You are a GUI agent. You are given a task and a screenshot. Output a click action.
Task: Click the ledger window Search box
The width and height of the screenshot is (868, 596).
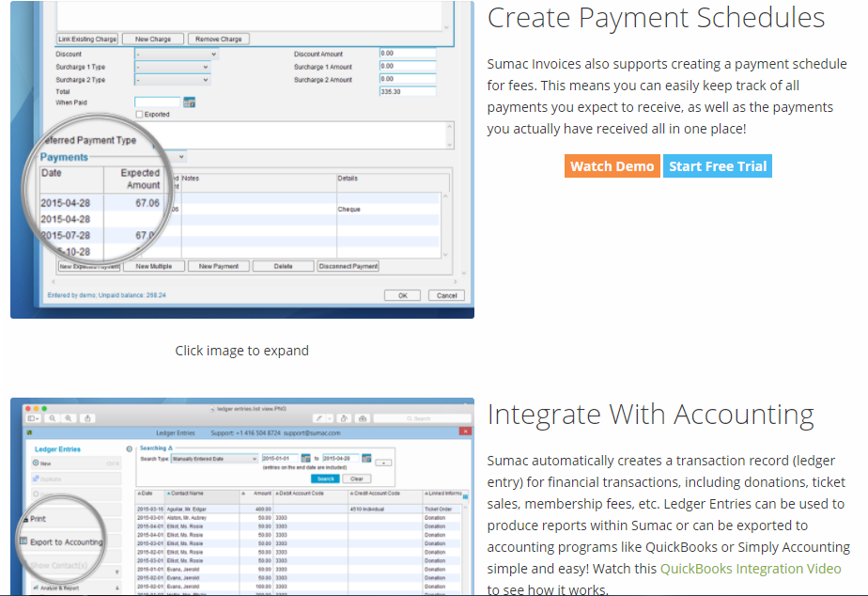click(x=422, y=418)
